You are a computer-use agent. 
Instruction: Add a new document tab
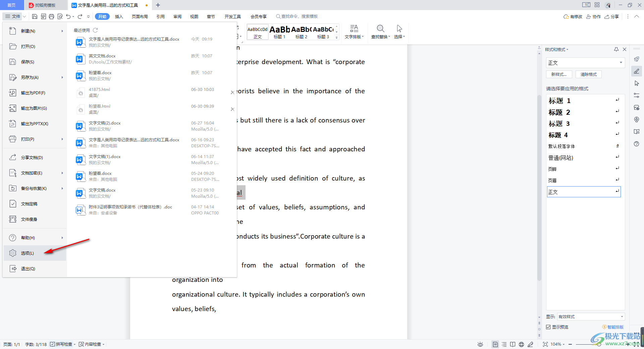coord(158,5)
